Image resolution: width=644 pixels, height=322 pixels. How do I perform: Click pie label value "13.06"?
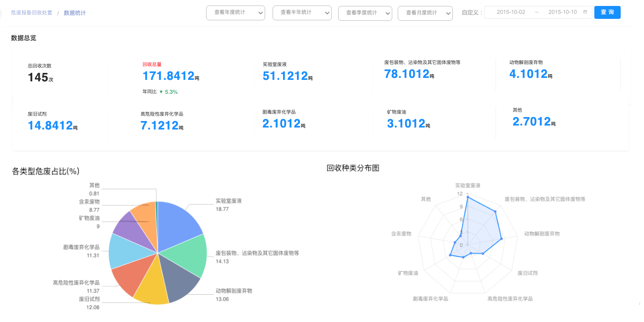pos(222,299)
